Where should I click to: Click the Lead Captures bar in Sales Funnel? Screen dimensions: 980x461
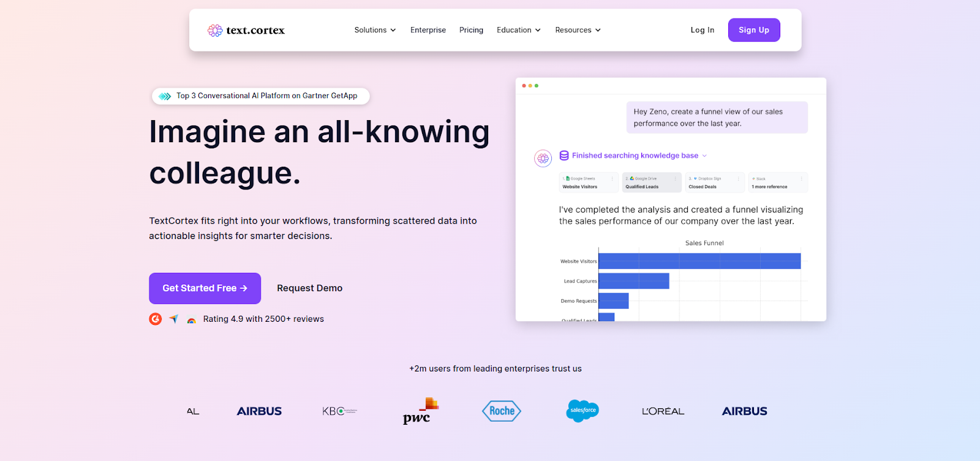(634, 281)
